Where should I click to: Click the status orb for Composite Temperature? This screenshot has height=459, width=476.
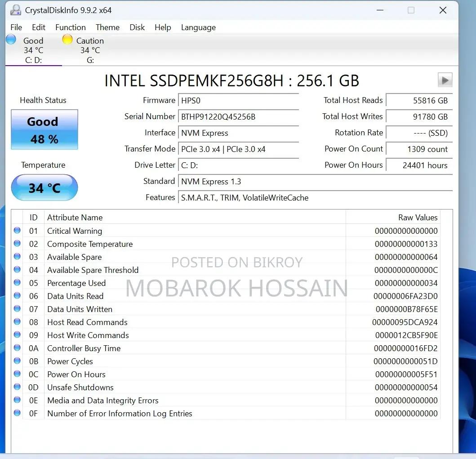pyautogui.click(x=17, y=244)
